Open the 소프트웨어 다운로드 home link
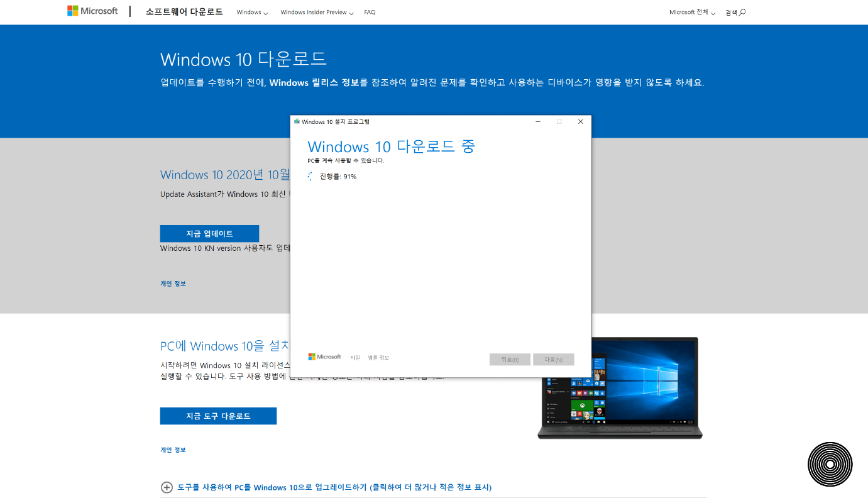 point(184,12)
